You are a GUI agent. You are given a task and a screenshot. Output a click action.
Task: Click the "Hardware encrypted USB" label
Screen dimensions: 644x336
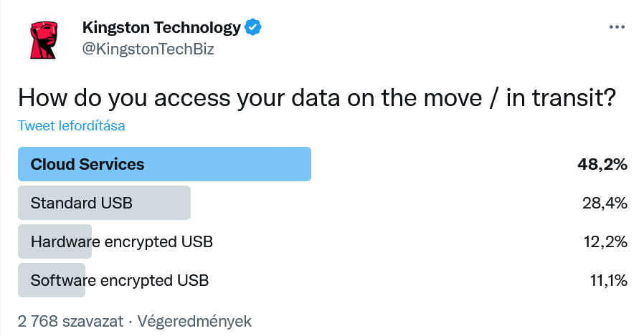pos(122,241)
